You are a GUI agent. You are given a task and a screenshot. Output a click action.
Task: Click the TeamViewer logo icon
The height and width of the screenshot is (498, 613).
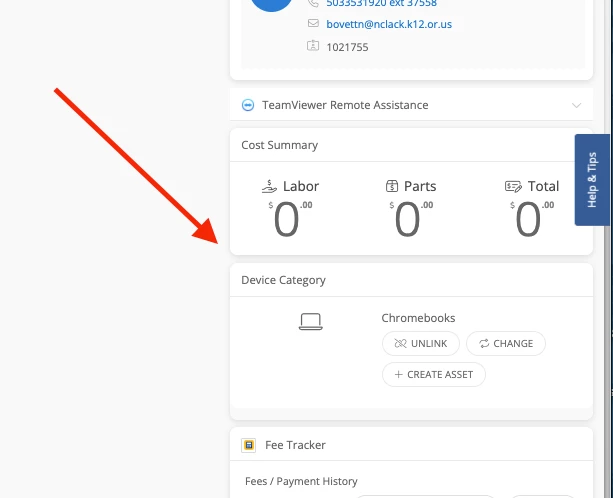[x=248, y=105]
